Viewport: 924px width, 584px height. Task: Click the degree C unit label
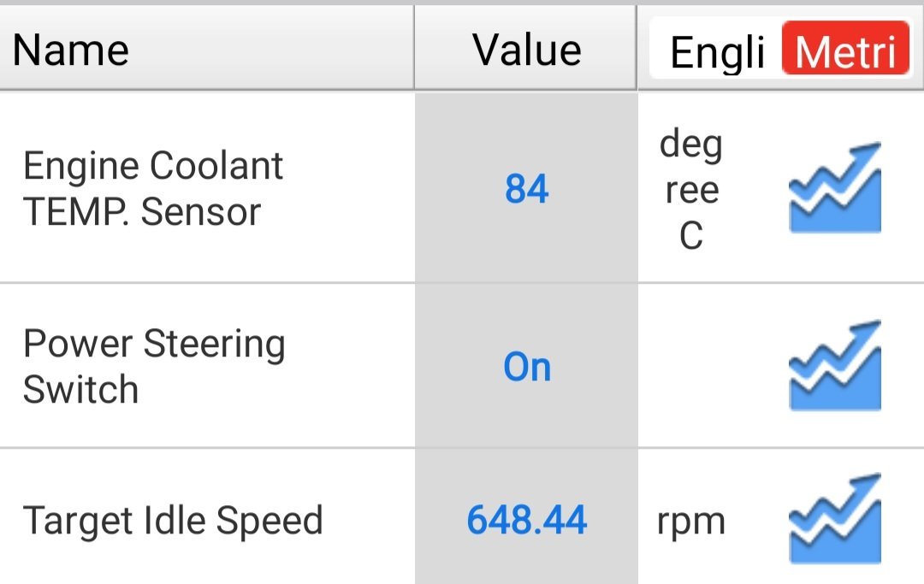(691, 189)
